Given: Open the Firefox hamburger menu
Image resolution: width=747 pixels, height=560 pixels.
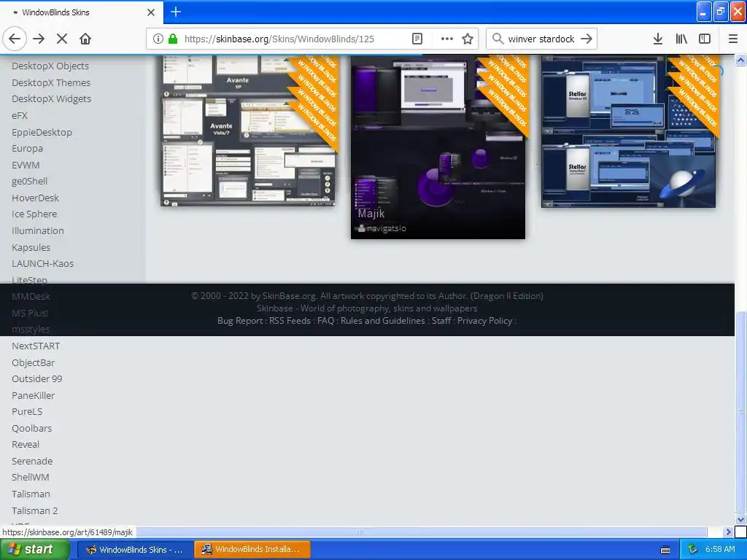Looking at the screenshot, I should [733, 39].
